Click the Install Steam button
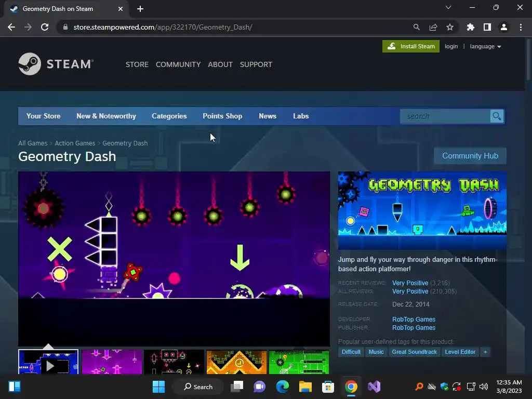Image resolution: width=532 pixels, height=399 pixels. pos(411,46)
